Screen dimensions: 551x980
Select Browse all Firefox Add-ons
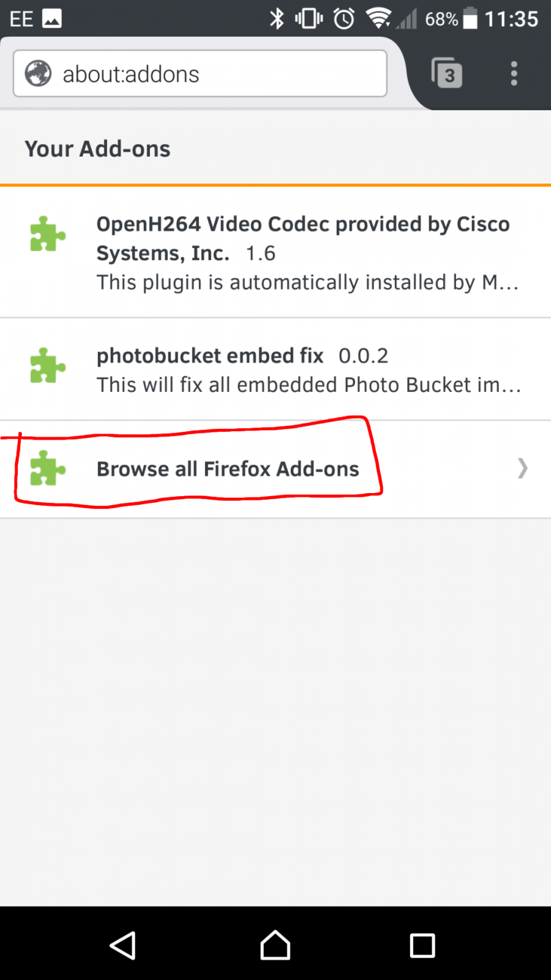275,469
